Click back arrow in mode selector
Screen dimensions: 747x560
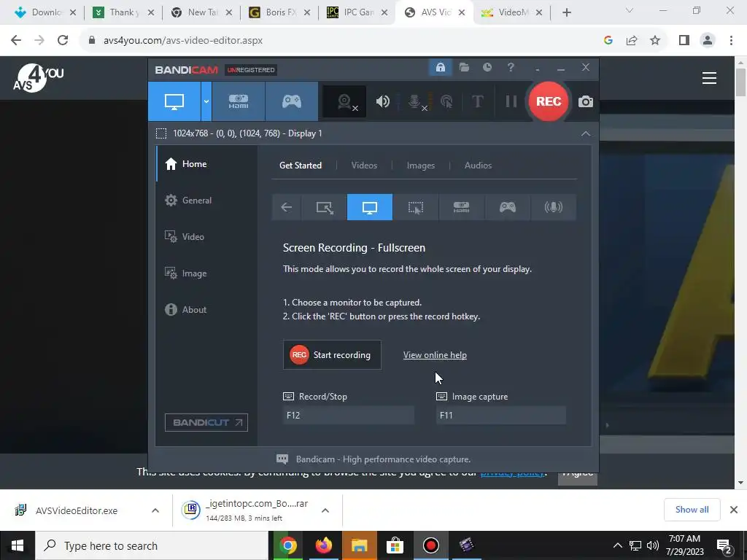(286, 207)
